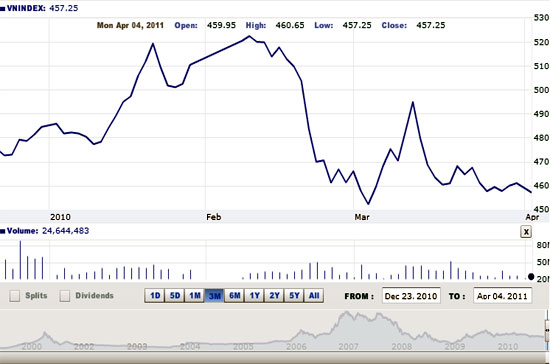550x364 pixels.
Task: Click the Mar axis label
Action: pyautogui.click(x=362, y=217)
